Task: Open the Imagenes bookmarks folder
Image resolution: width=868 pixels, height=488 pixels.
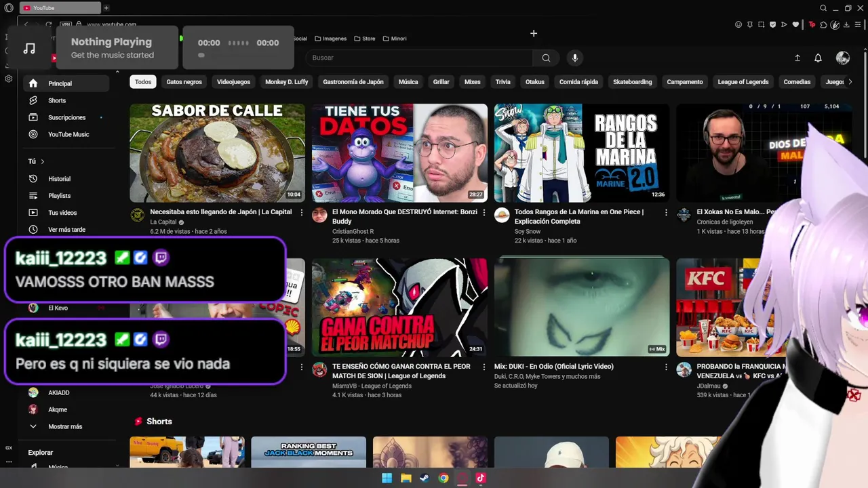Action: coord(330,39)
